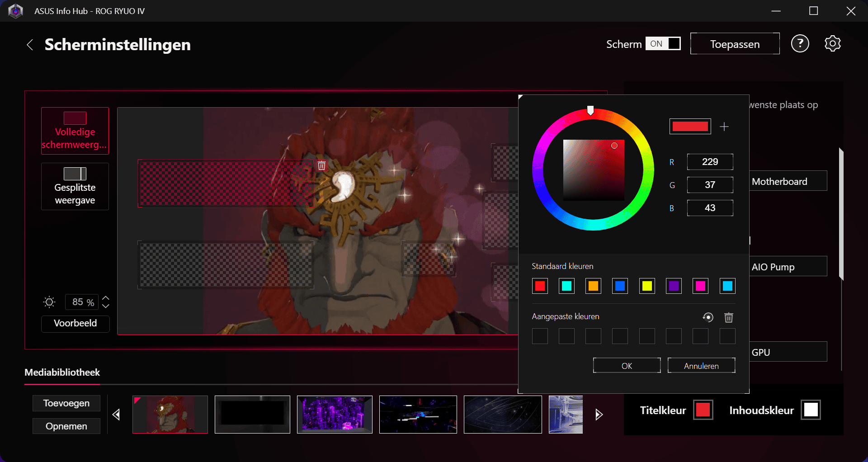
Task: Open the help question mark icon
Action: click(x=800, y=44)
